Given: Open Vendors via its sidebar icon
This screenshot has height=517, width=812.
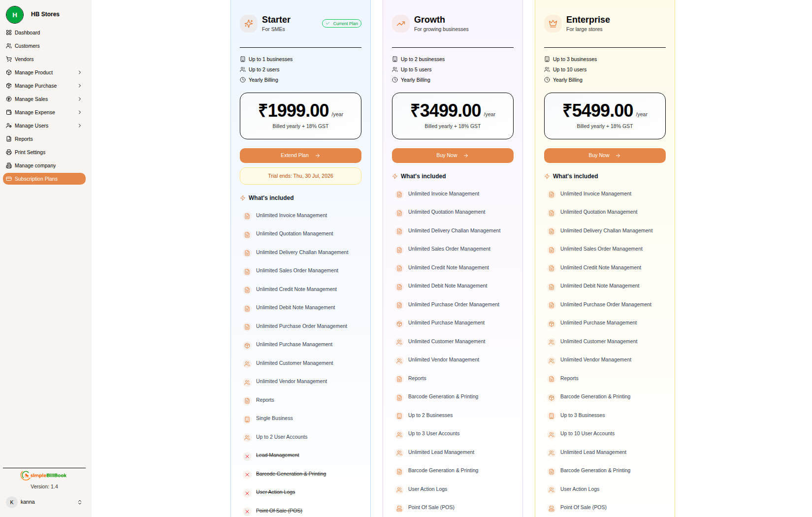Looking at the screenshot, I should coord(9,59).
